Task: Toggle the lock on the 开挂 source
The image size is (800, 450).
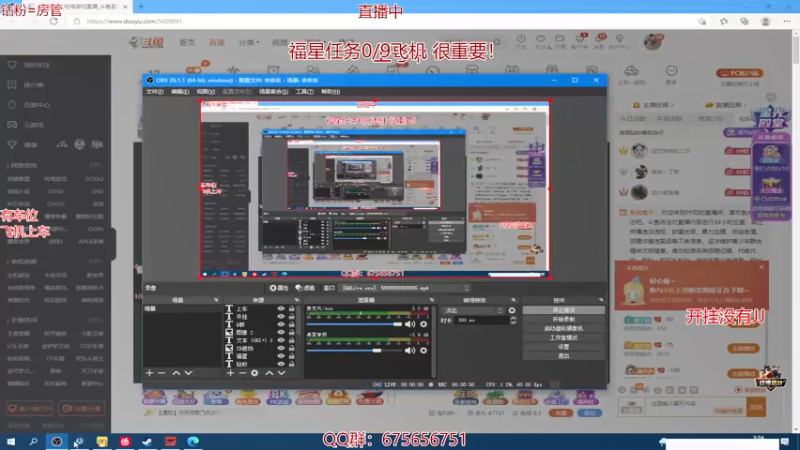Action: 292,316
